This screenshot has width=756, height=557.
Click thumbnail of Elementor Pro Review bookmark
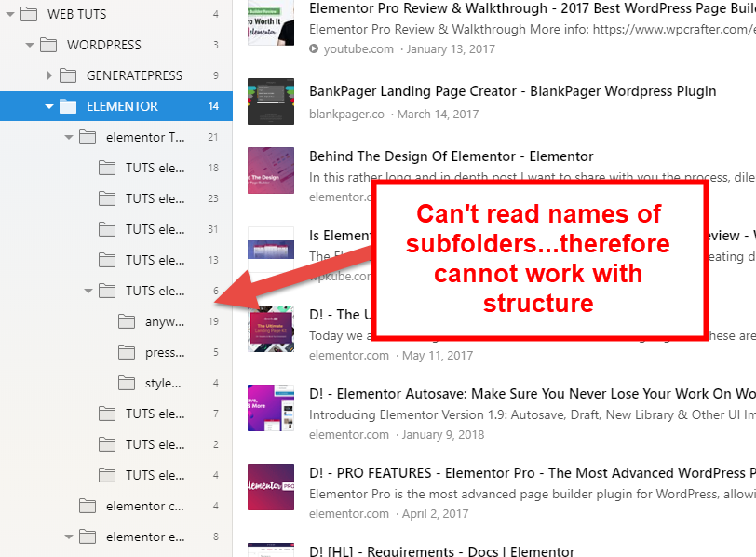point(271,22)
